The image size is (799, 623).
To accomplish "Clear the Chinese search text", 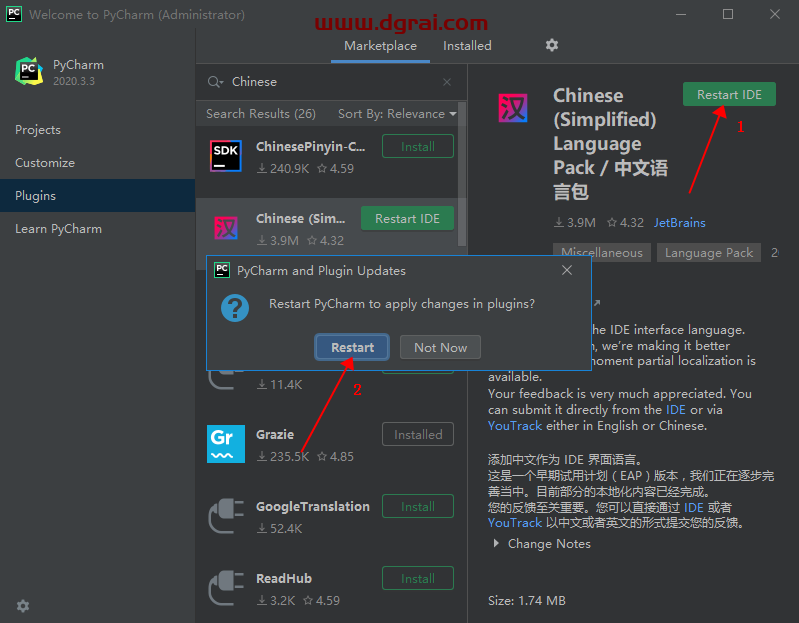I will [x=447, y=82].
